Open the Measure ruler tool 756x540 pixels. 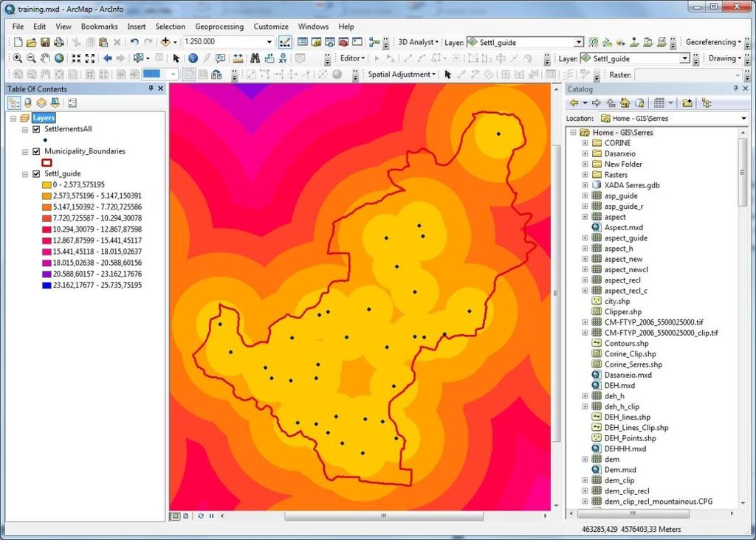(238, 58)
